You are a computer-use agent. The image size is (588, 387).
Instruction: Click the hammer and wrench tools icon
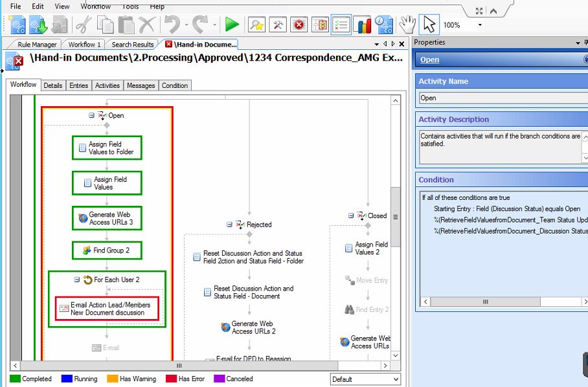278,25
